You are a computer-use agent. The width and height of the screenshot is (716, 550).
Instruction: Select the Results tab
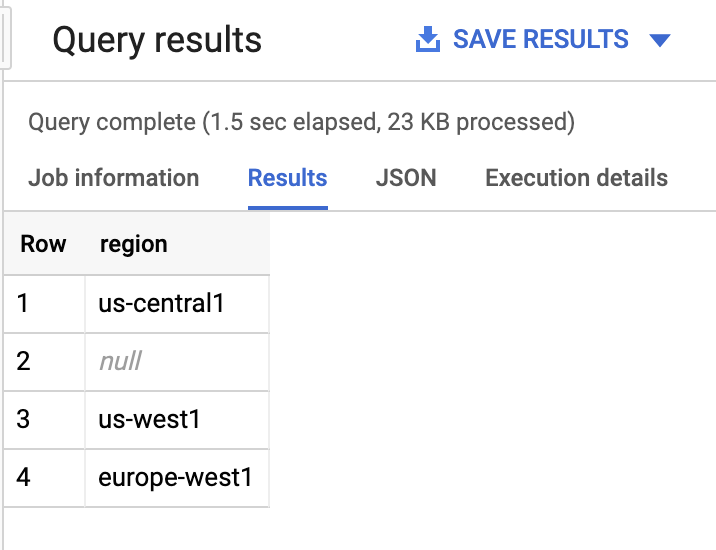pyautogui.click(x=288, y=178)
